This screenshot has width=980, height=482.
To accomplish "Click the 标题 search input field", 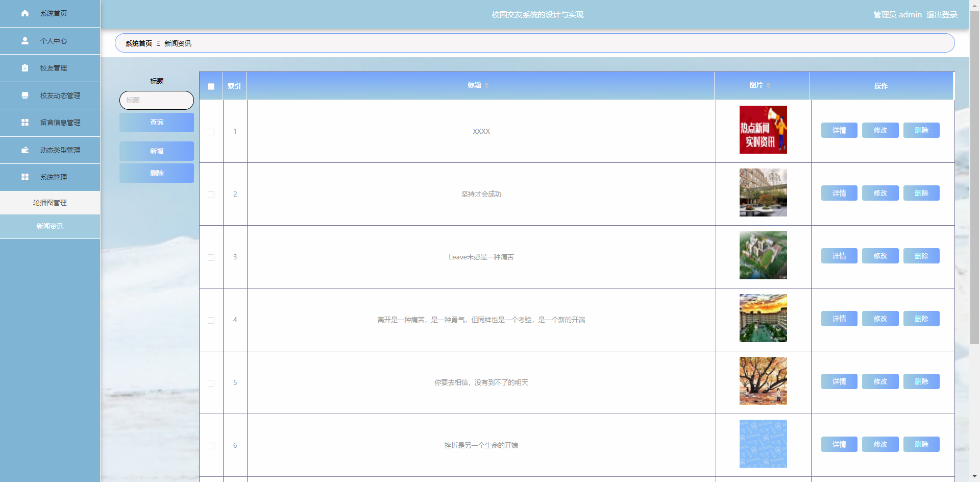I will [x=157, y=100].
